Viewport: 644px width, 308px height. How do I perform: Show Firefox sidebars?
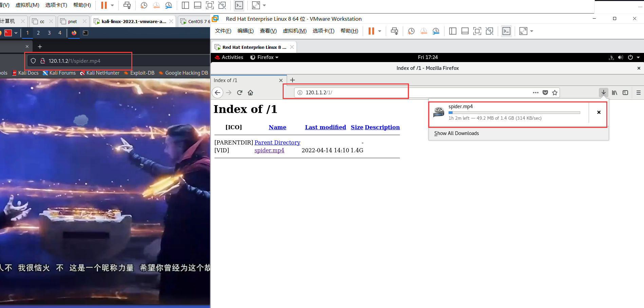tap(625, 93)
